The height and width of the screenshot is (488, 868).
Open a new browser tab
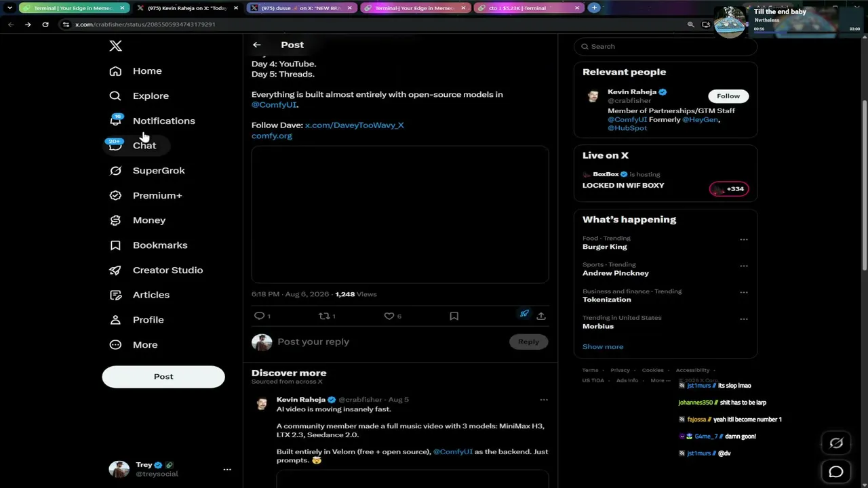[x=594, y=8]
